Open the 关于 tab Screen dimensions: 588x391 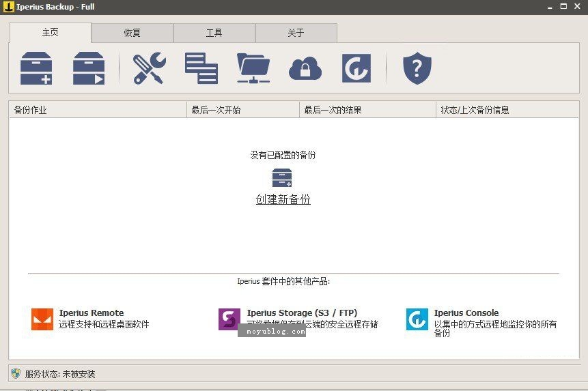(296, 33)
